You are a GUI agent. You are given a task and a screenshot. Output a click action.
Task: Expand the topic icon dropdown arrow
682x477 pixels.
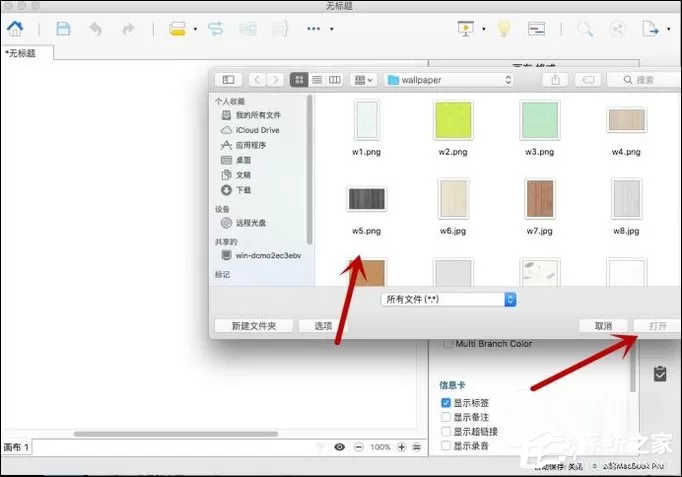tap(195, 29)
